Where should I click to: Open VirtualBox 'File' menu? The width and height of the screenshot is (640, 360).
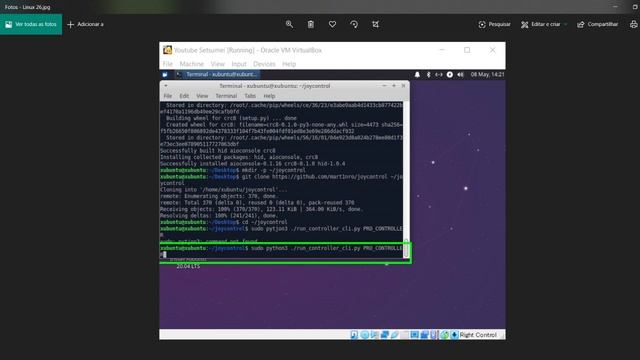click(x=168, y=64)
